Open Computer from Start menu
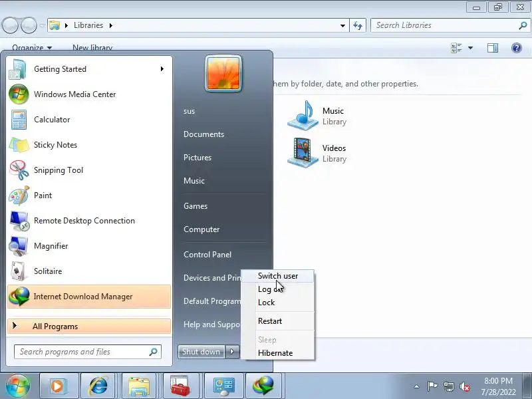The image size is (532, 399). (201, 229)
